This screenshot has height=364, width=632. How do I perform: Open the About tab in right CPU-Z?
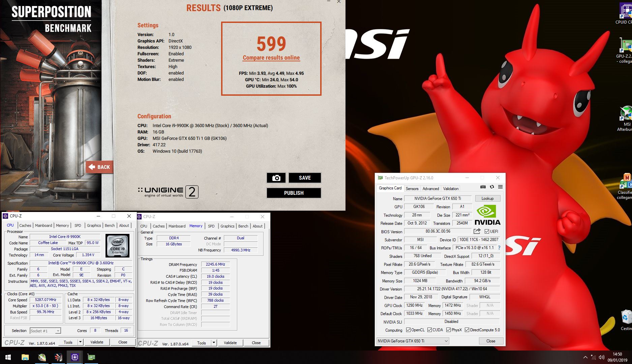258,226
